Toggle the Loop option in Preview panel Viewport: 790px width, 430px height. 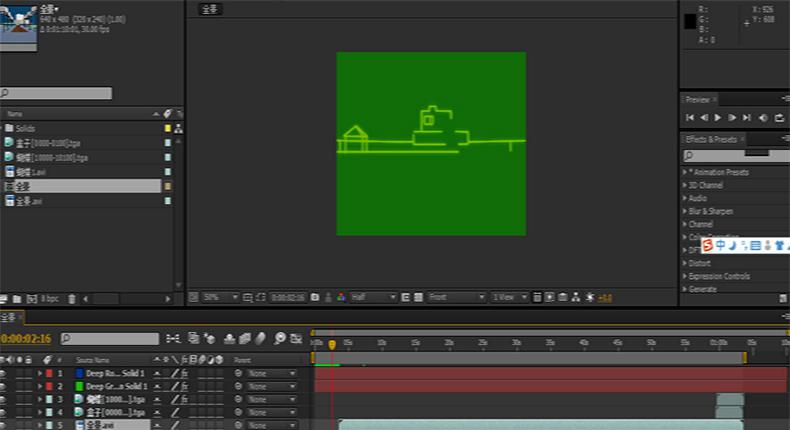click(x=779, y=118)
